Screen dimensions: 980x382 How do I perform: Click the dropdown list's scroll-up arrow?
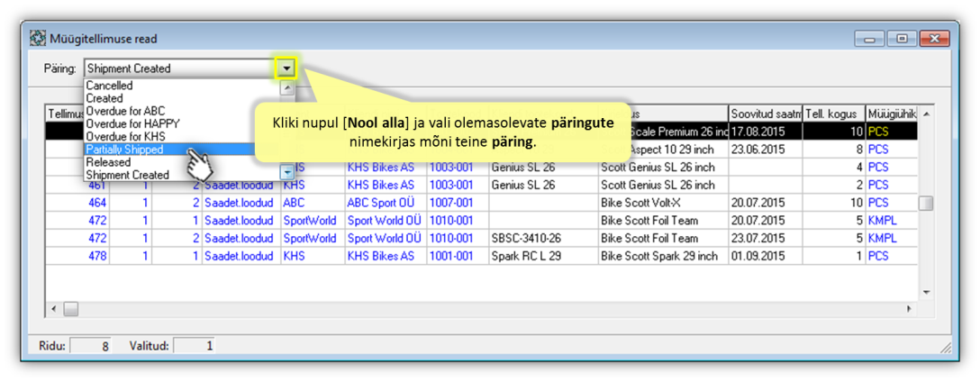(286, 87)
